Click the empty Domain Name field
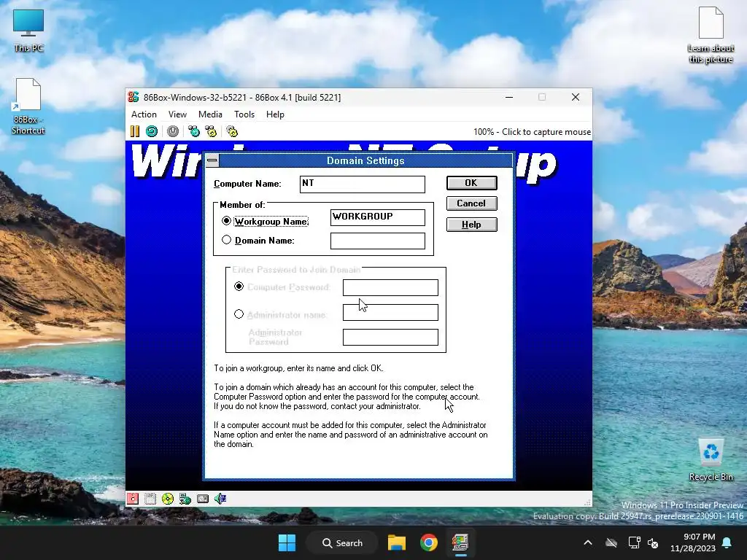Image resolution: width=747 pixels, height=560 pixels. [378, 241]
